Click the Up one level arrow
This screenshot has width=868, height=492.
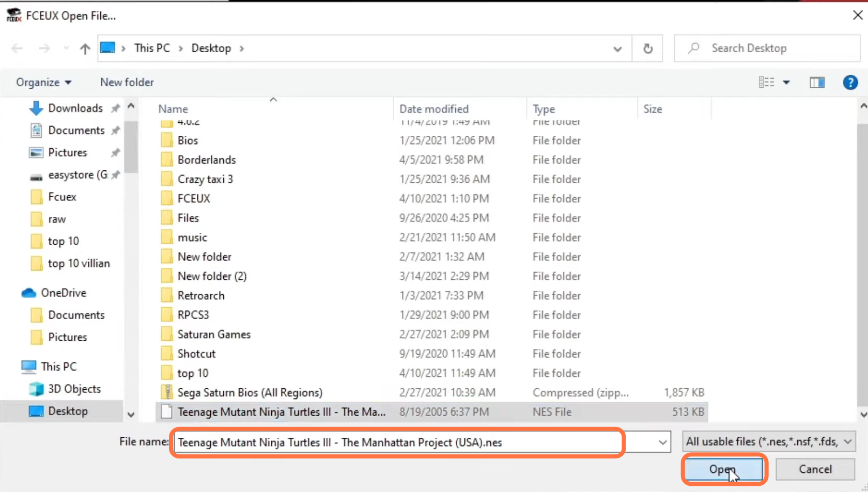coord(85,49)
